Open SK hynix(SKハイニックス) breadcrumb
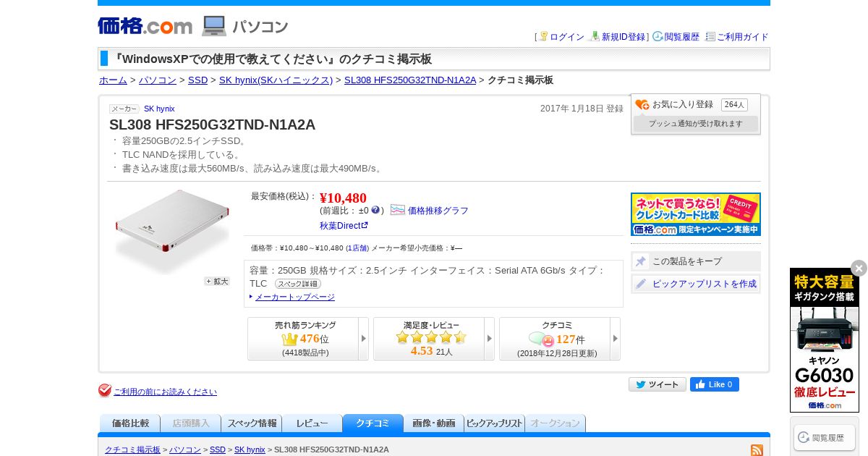868x456 pixels. [276, 80]
